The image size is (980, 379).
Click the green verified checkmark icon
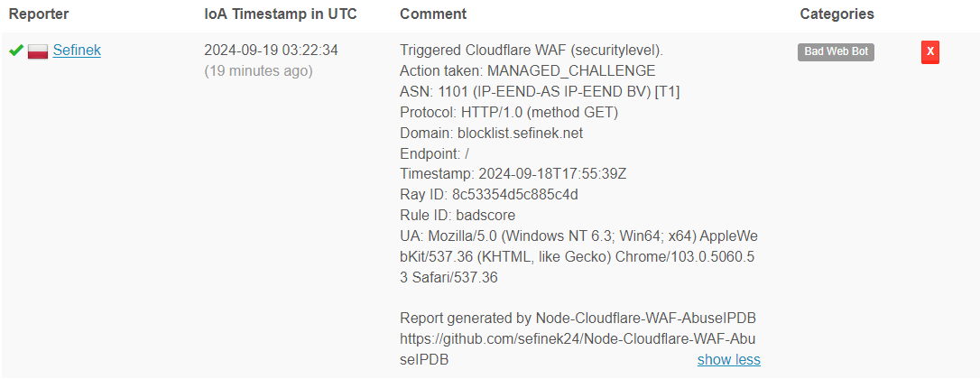coord(16,51)
